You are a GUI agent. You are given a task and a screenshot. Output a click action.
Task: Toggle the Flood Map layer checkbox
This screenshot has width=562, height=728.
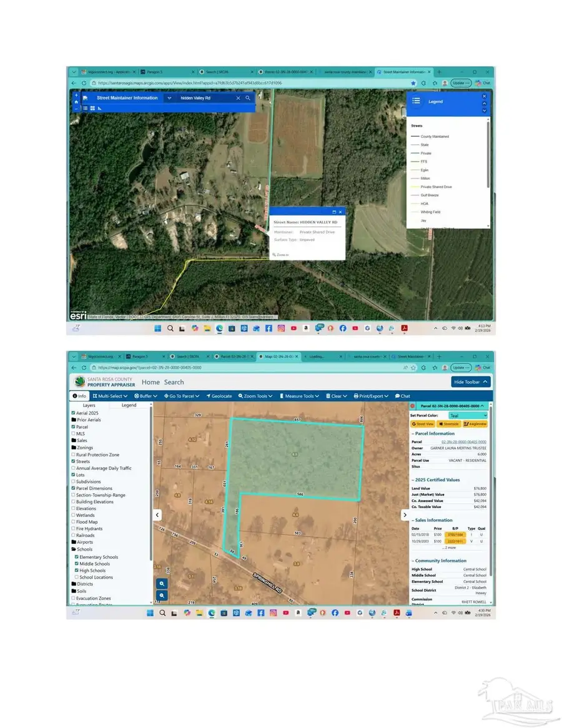pos(74,522)
